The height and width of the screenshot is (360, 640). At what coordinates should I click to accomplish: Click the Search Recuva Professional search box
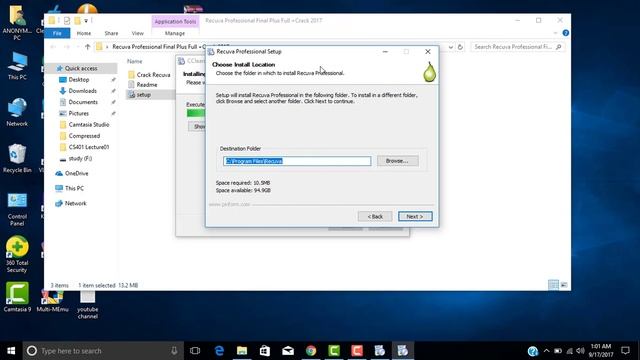[x=518, y=47]
